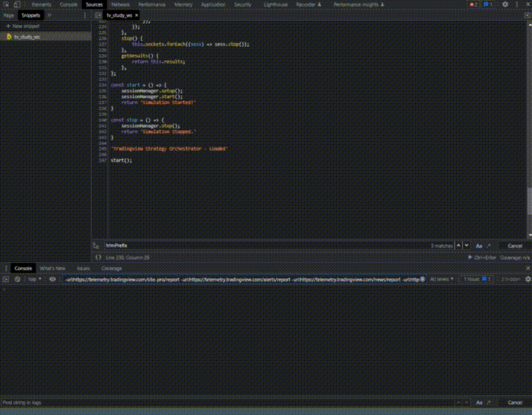The width and height of the screenshot is (532, 415).
Task: Open the All levels log dropdown
Action: point(441,279)
